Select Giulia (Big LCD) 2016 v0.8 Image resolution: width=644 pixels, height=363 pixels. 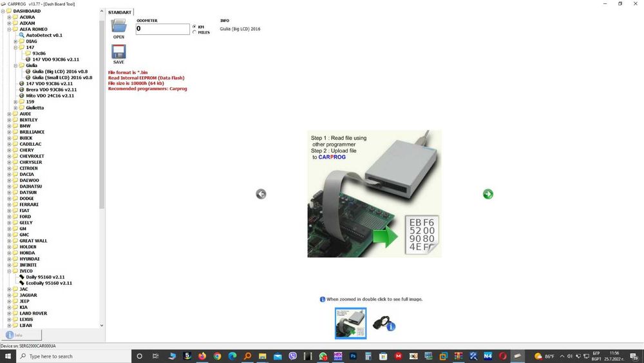click(59, 72)
